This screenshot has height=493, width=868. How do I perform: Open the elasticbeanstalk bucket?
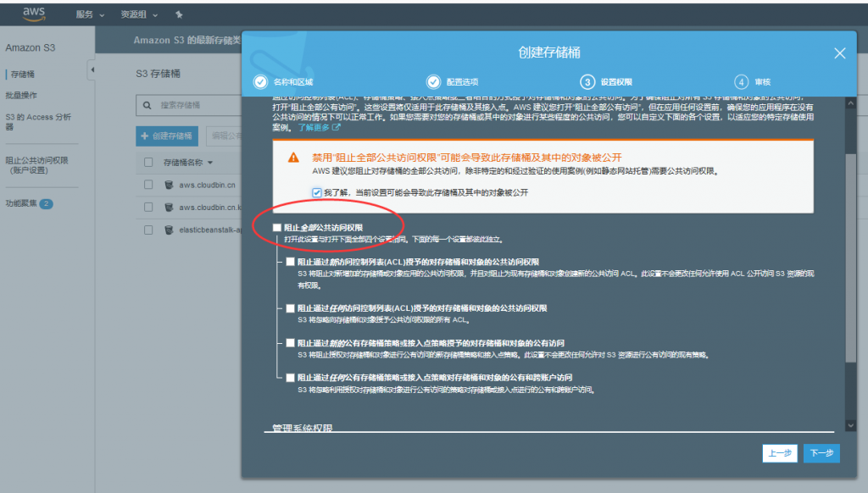(x=210, y=230)
